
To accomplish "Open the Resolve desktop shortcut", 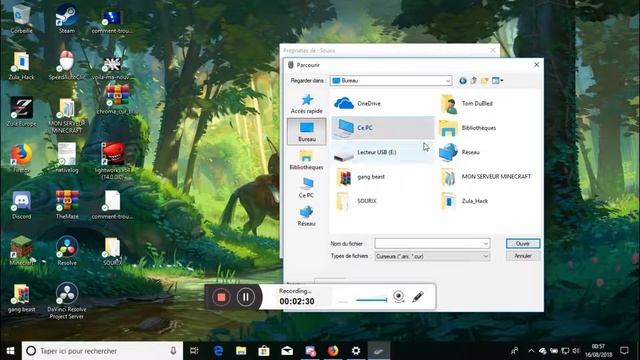I will (x=67, y=251).
